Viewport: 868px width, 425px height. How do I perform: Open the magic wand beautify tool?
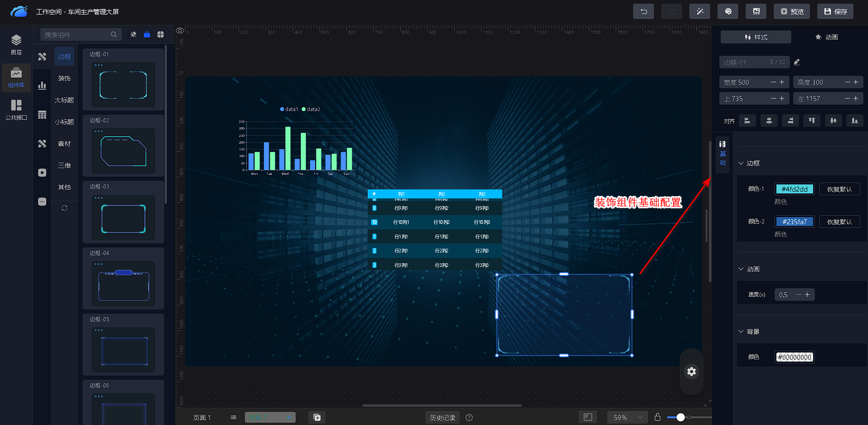699,11
